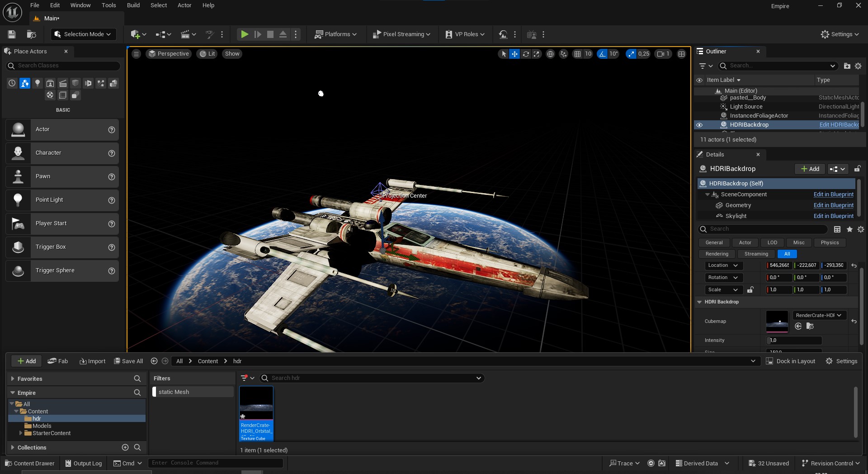This screenshot has width=868, height=474.
Task: Open the VP Roles dropdown
Action: coord(465,34)
